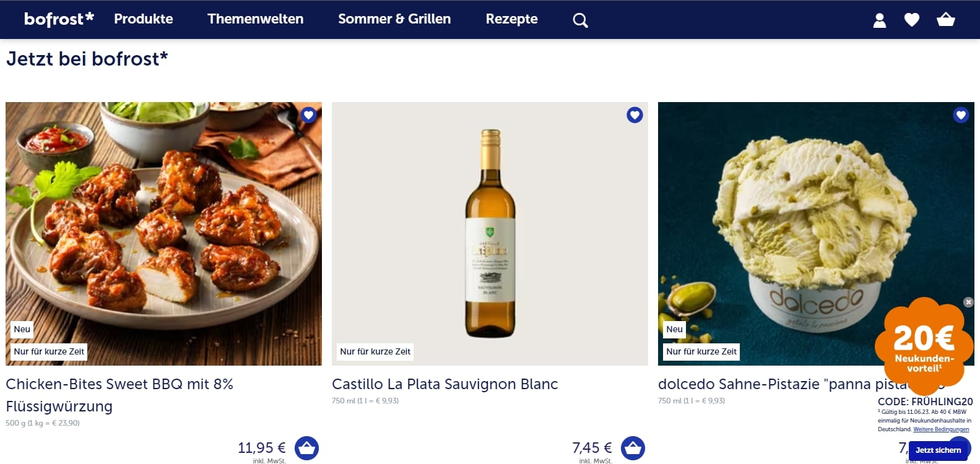The image size is (980, 464).
Task: Close the 20€ Neukundenvorteil popup
Action: click(x=968, y=302)
